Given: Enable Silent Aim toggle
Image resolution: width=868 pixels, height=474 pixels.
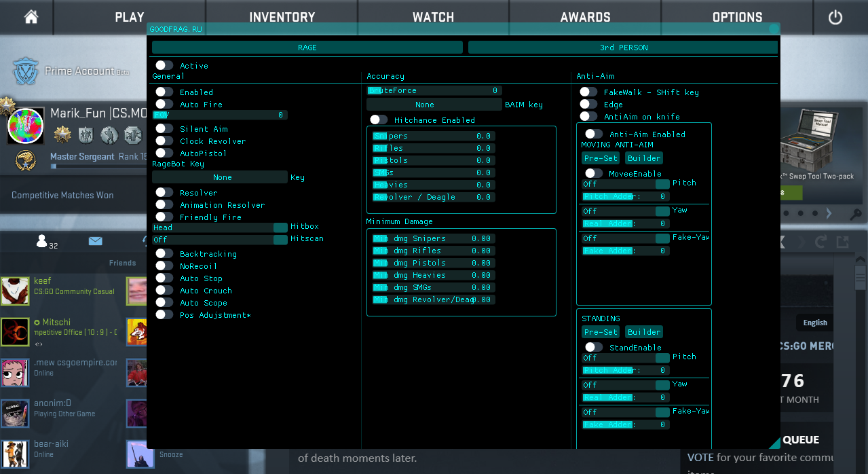Looking at the screenshot, I should click(x=164, y=128).
